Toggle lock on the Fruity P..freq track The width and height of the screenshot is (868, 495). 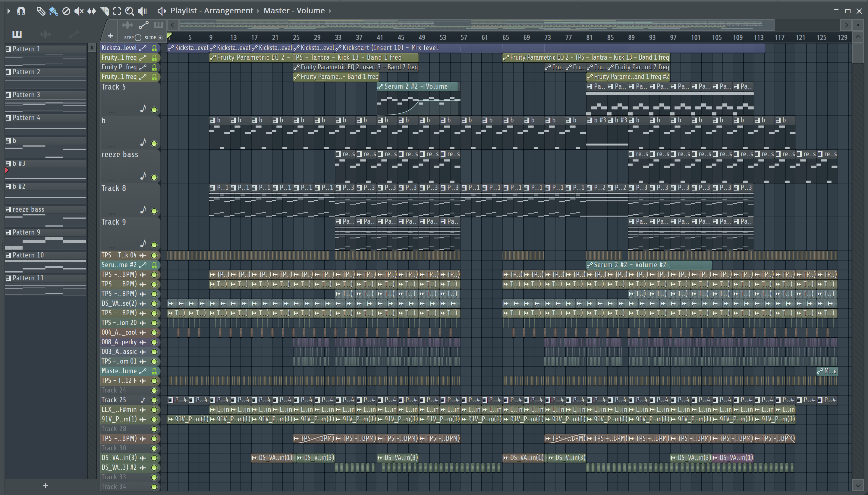(x=154, y=67)
